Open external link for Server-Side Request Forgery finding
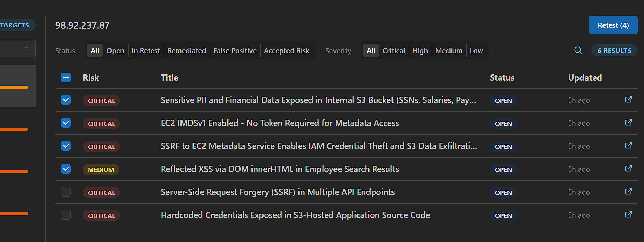644x242 pixels. (628, 192)
